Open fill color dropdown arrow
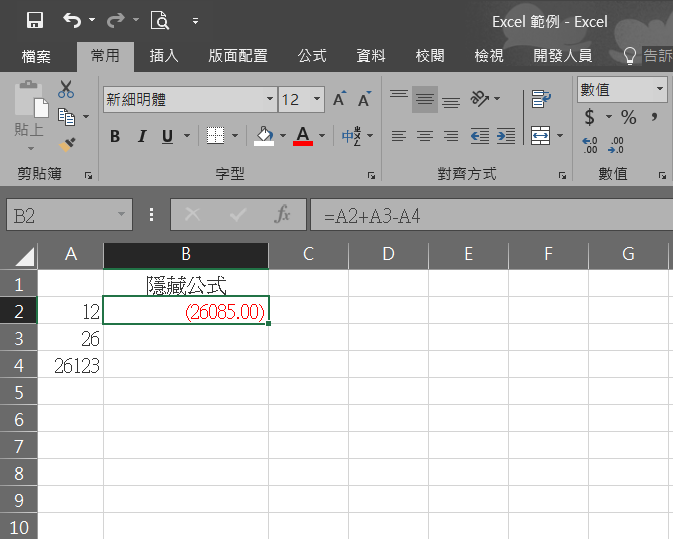673x539 pixels. 283,136
